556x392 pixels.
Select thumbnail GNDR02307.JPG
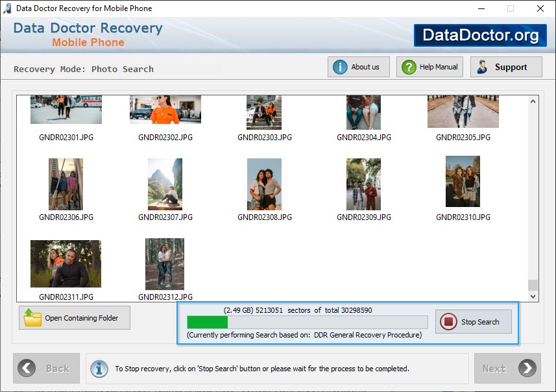click(x=165, y=184)
